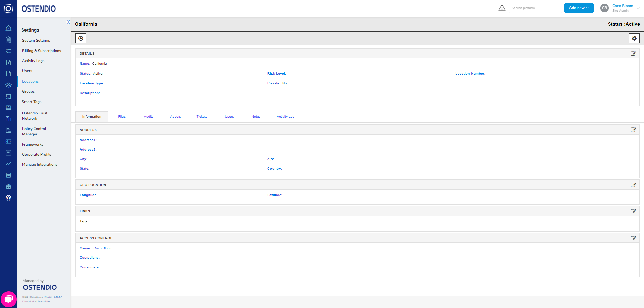Open the Home dashboard icon
The width and height of the screenshot is (644, 308).
[8, 28]
